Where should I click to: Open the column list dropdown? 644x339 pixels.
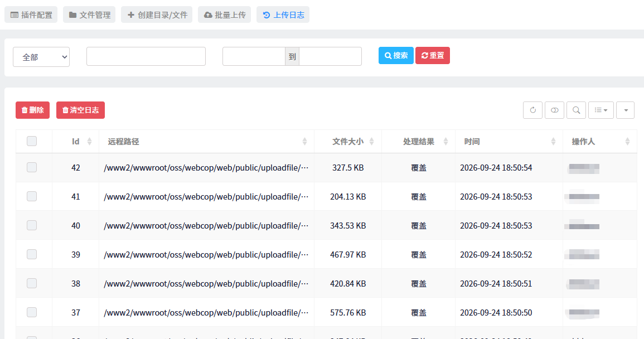(x=601, y=110)
